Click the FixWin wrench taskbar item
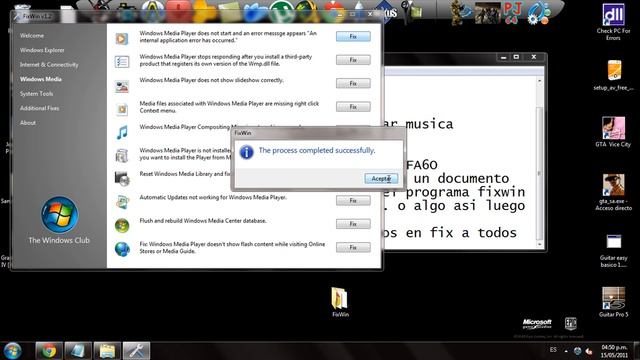The width and height of the screenshot is (640, 360). 136,351
